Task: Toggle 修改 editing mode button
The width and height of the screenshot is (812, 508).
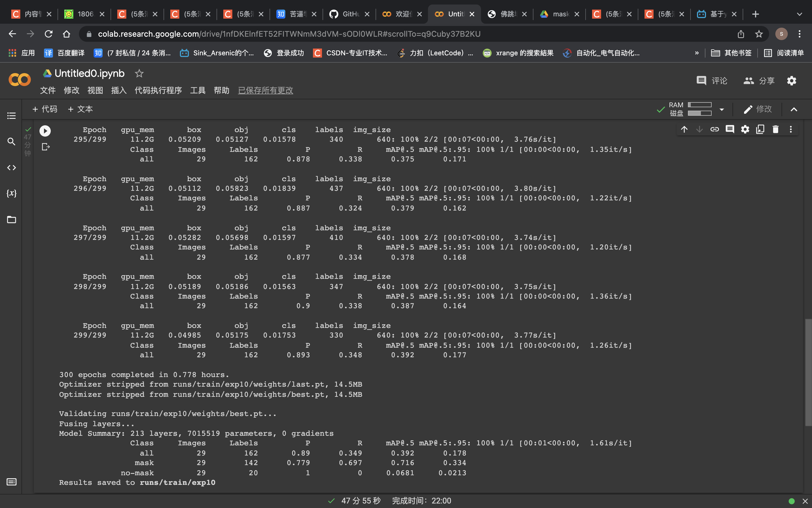Action: 758,109
